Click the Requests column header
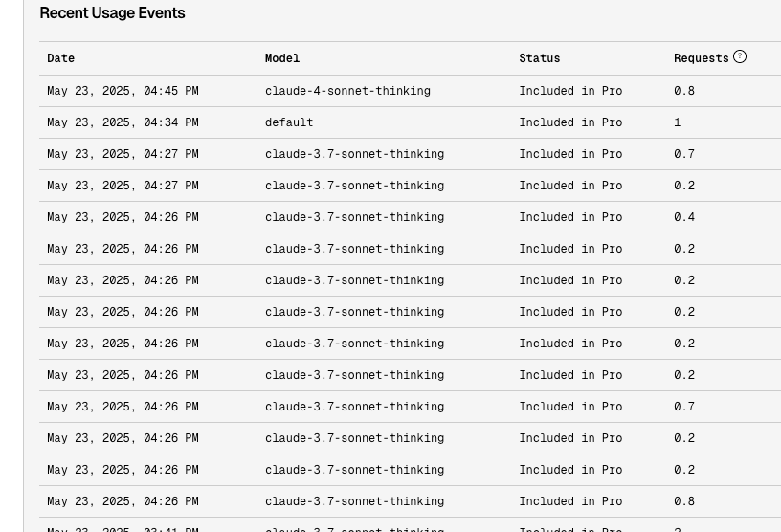The width and height of the screenshot is (781, 532). coord(702,58)
